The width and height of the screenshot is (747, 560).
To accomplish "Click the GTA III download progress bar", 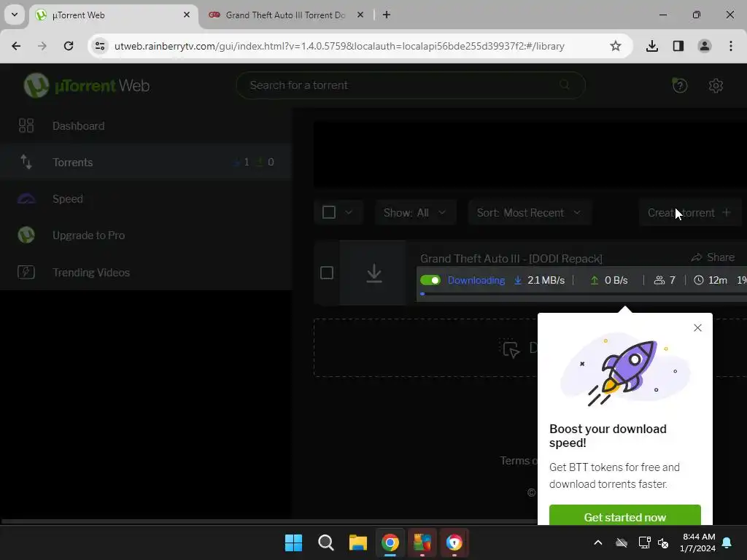I will pos(583,294).
